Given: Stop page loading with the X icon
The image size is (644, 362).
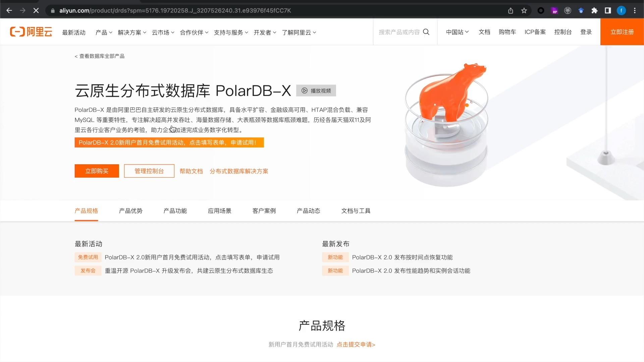Looking at the screenshot, I should point(36,10).
